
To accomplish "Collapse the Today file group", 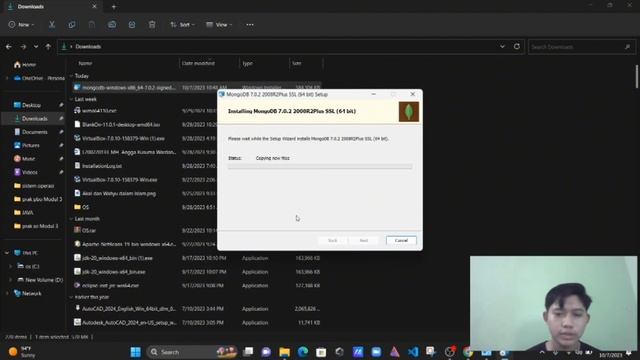I will [71, 76].
